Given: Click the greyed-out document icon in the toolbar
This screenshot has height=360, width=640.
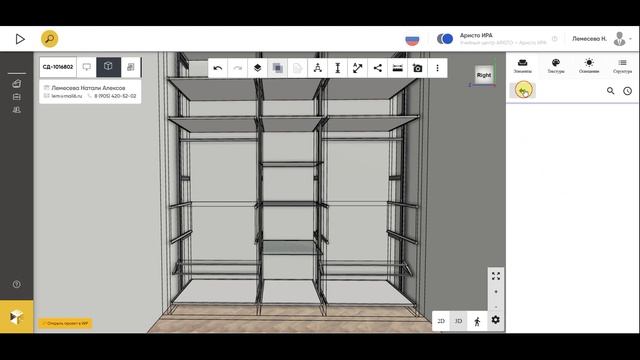Looking at the screenshot, I should click(x=298, y=68).
